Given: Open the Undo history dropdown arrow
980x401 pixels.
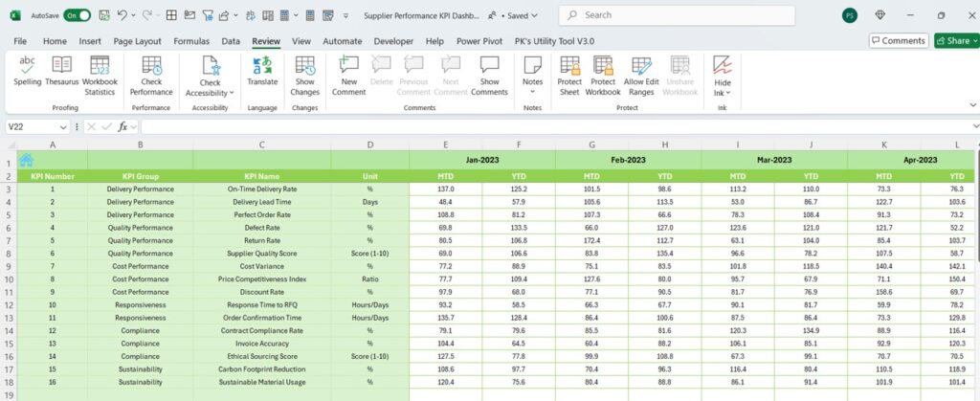Looking at the screenshot, I should (133, 15).
